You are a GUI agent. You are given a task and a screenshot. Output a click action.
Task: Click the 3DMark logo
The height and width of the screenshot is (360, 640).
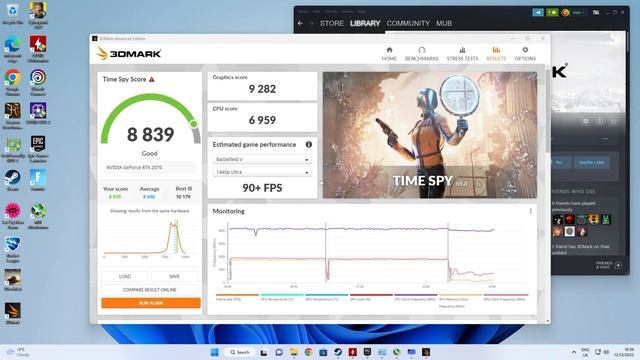point(129,53)
